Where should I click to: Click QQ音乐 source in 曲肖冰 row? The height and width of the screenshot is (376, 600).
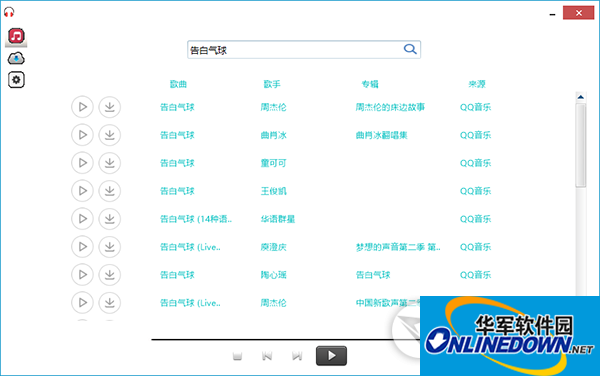[x=475, y=135]
